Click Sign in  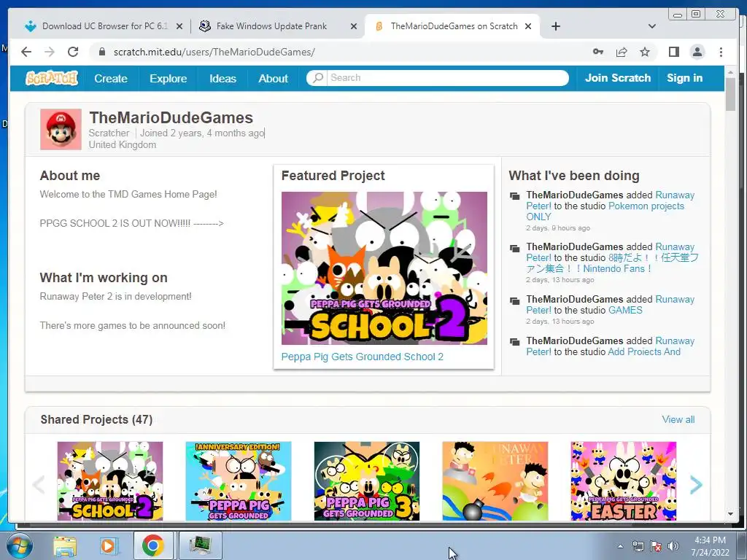[x=684, y=77]
